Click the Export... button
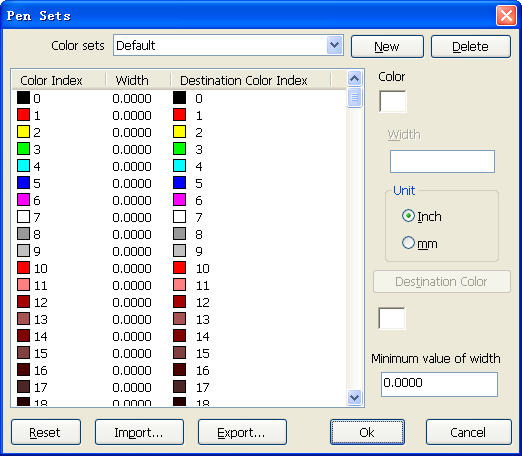Screen dimensions: 522x456 point(242,432)
